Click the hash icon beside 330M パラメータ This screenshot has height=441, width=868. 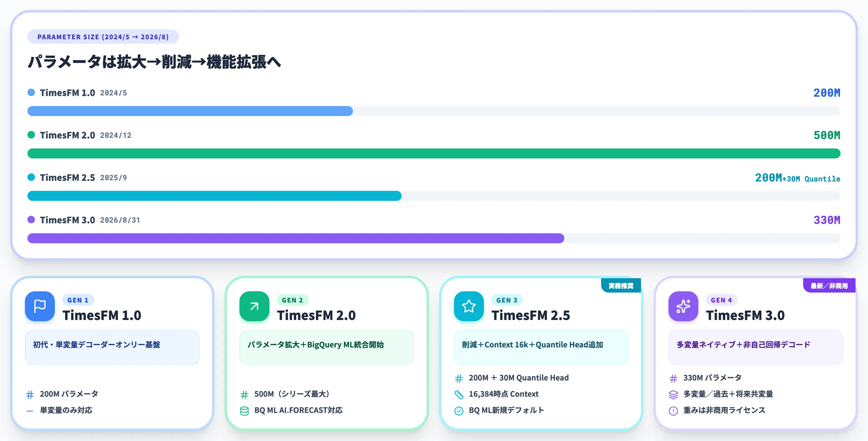pos(673,378)
